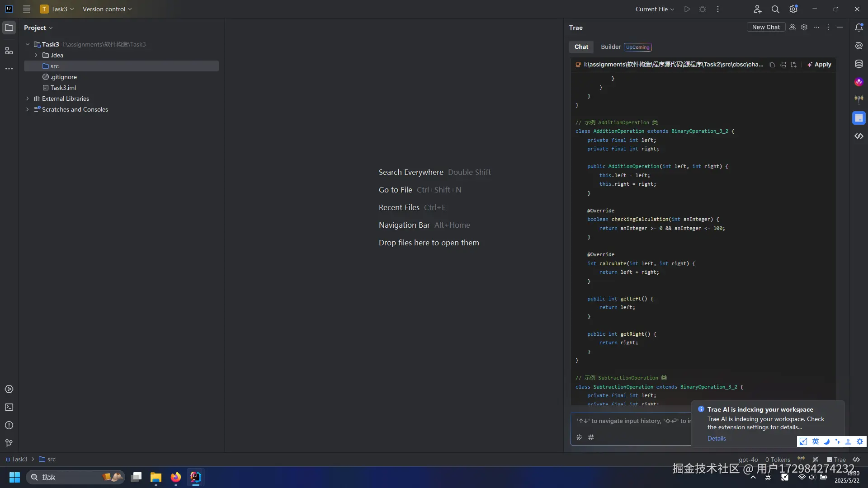The width and height of the screenshot is (868, 488).
Task: Click the New Chat button
Action: click(766, 27)
